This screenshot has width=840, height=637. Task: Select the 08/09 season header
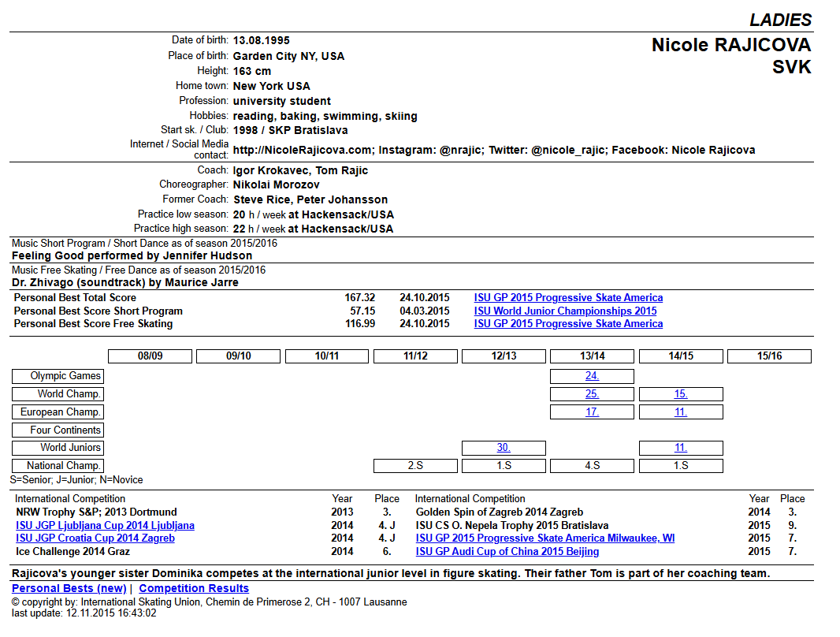[x=150, y=356]
